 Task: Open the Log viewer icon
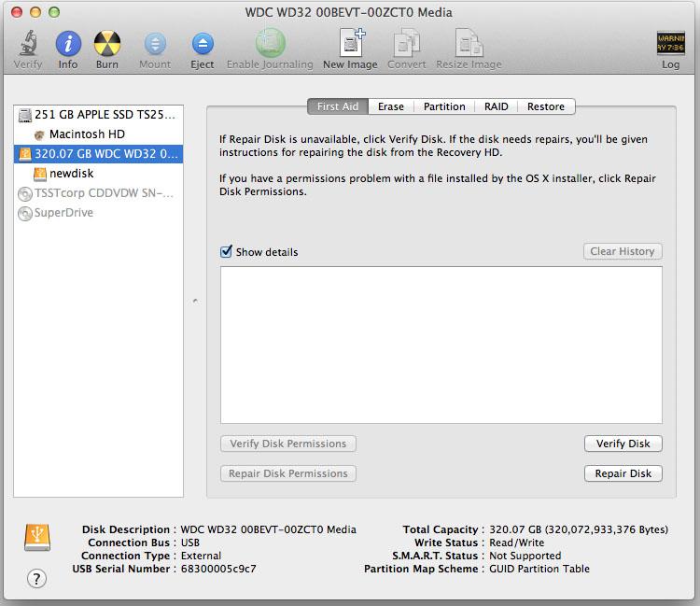pyautogui.click(x=670, y=43)
